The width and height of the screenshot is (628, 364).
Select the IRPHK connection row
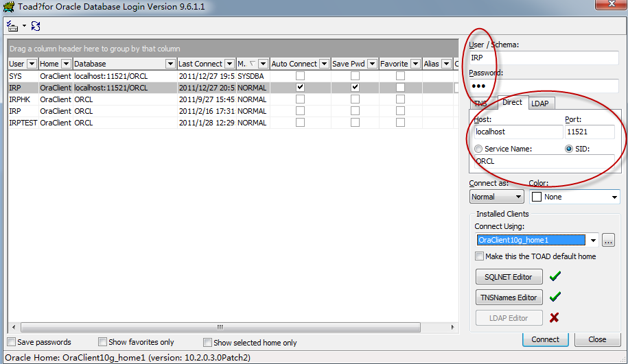(233, 99)
